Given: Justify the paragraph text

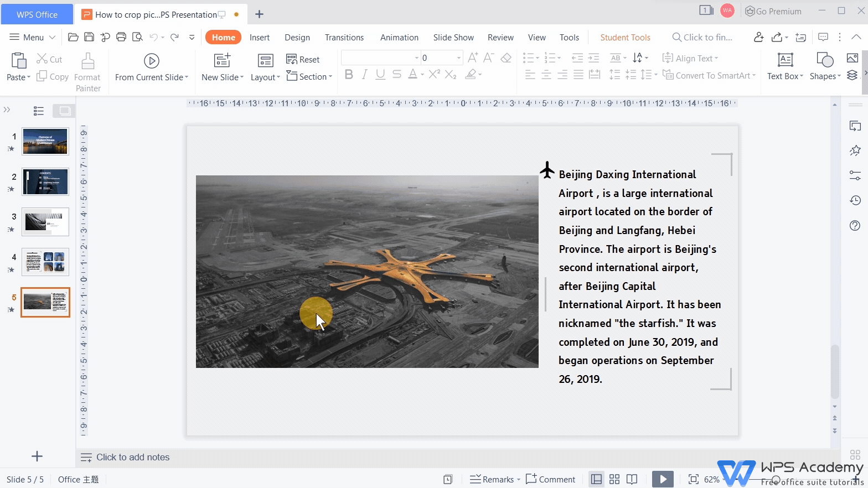Looking at the screenshot, I should pos(578,74).
